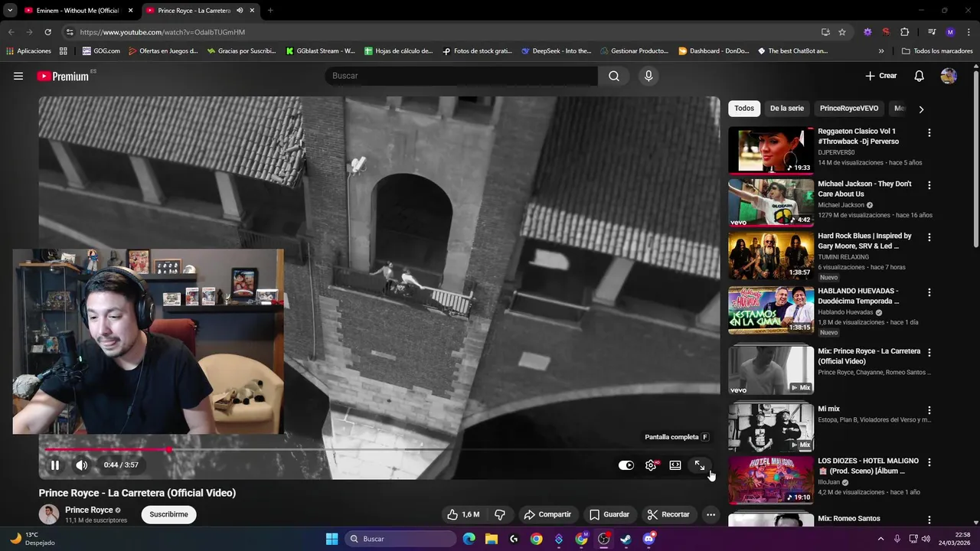Open Steam from taskbar

626,539
